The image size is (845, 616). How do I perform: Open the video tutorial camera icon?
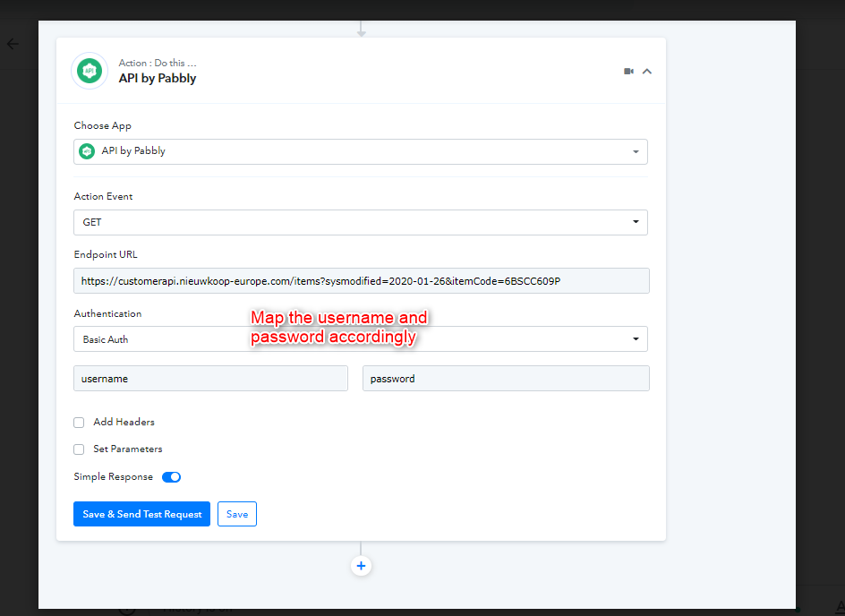(628, 71)
